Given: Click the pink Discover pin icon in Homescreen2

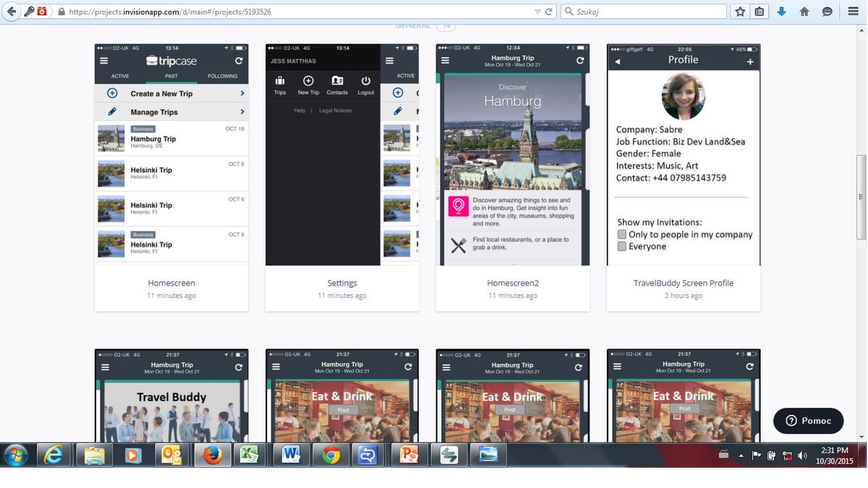Looking at the screenshot, I should [459, 206].
